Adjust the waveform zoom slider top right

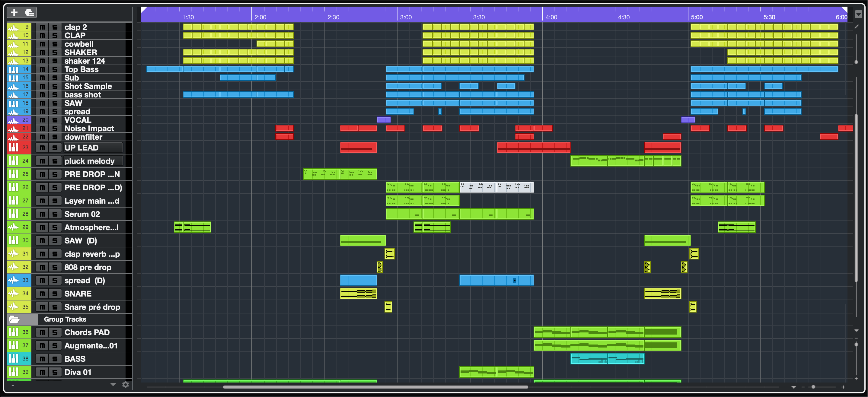[x=856, y=62]
